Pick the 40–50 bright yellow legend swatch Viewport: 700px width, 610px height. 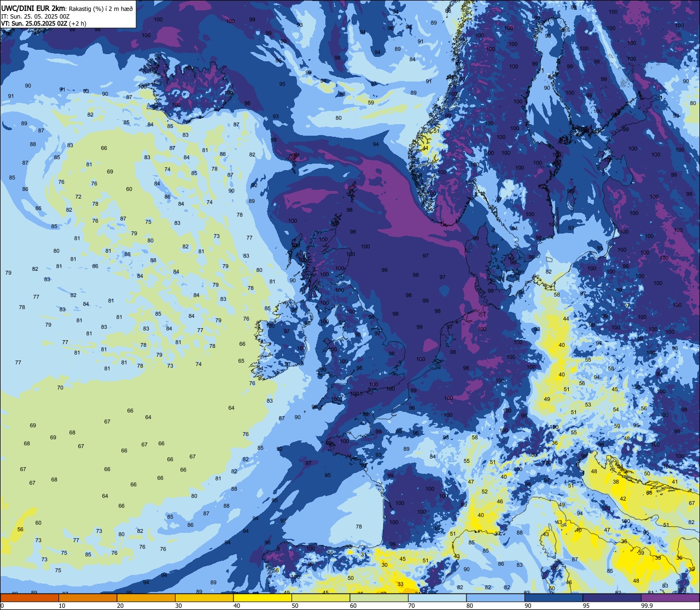point(262,597)
